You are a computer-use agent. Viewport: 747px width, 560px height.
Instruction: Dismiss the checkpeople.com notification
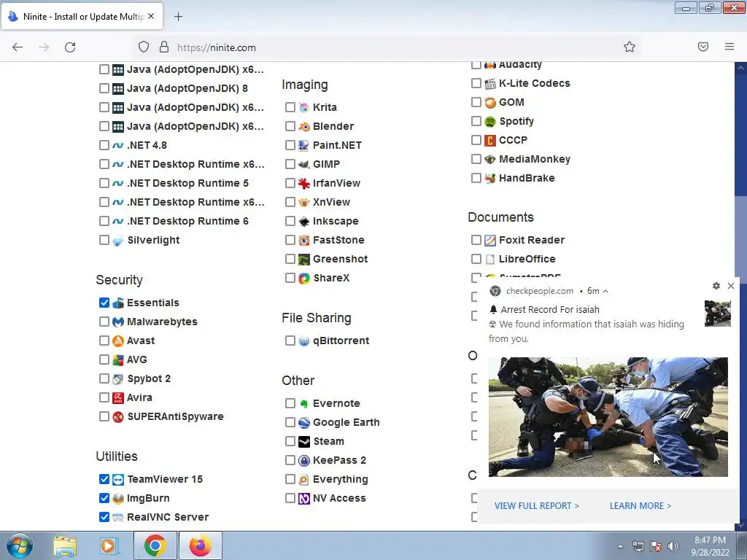click(731, 286)
